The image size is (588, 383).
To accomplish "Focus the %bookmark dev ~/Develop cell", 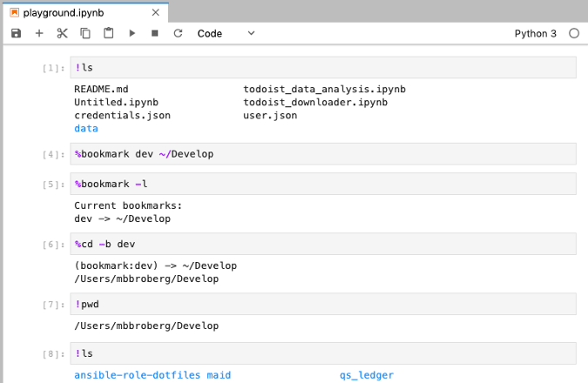I will coord(322,154).
